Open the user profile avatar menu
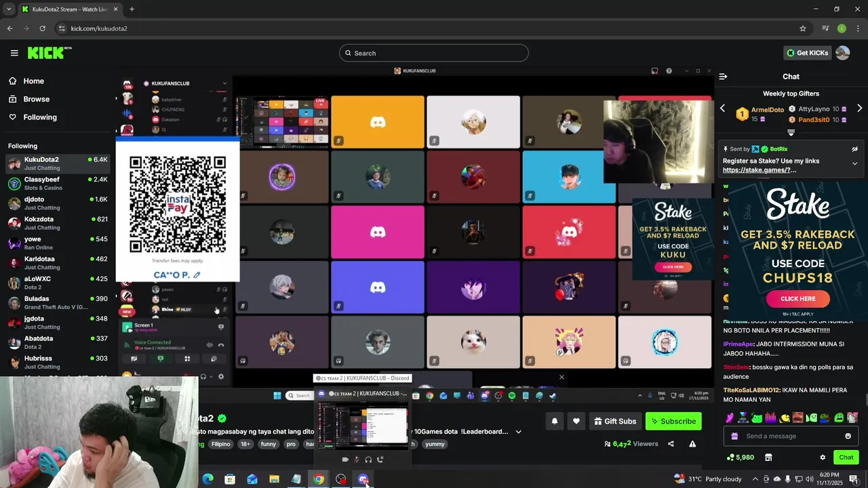Image resolution: width=868 pixels, height=488 pixels. coord(843,53)
